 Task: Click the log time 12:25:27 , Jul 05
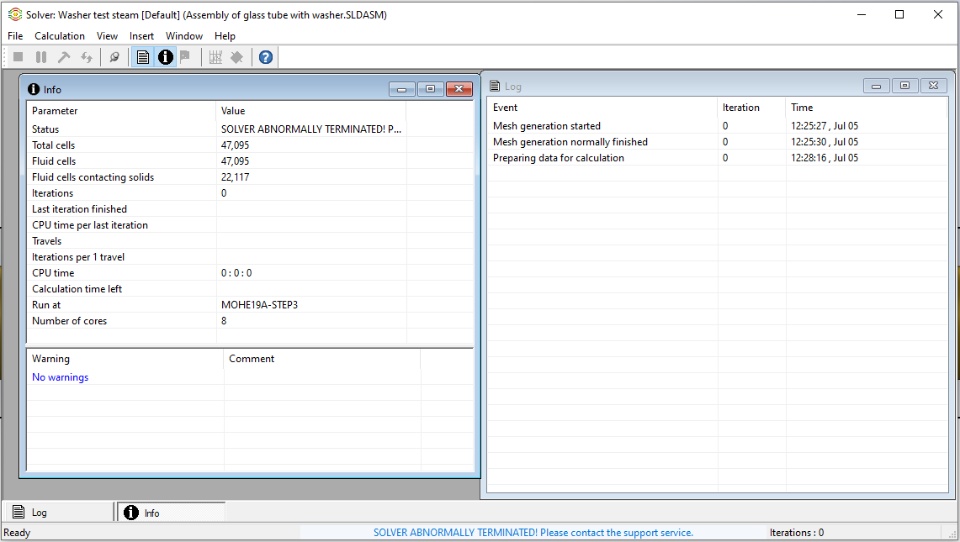pos(824,126)
